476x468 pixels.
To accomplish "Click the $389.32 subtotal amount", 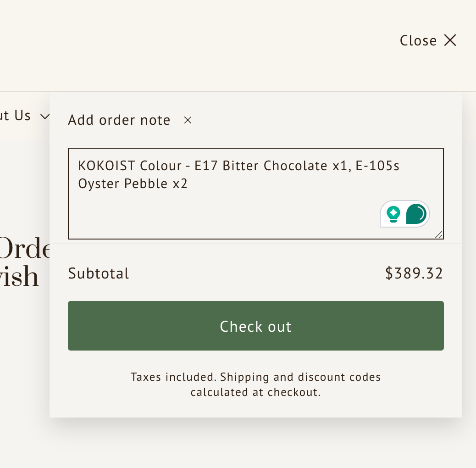I will pyautogui.click(x=414, y=273).
